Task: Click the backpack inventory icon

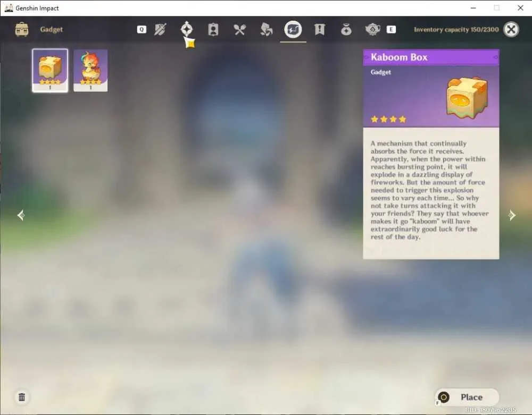Action: pos(22,29)
